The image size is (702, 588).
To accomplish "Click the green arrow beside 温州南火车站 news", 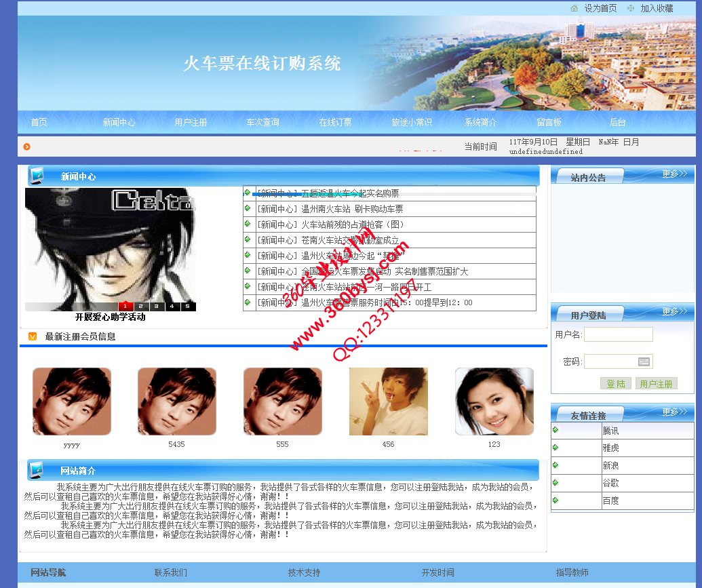I will pyautogui.click(x=248, y=208).
